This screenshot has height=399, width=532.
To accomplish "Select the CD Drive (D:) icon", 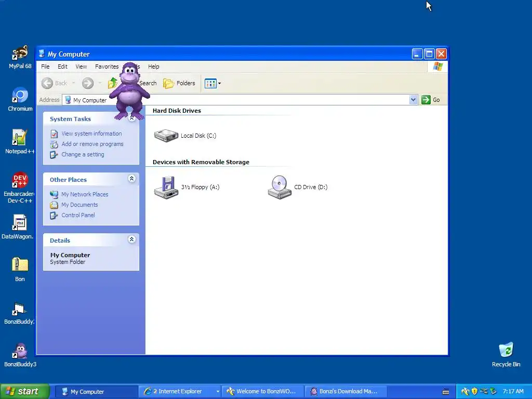I will click(298, 187).
